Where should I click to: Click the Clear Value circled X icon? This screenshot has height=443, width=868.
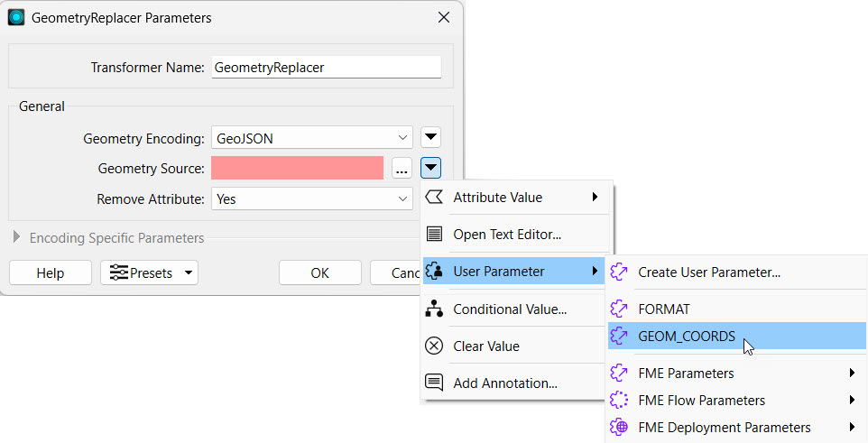pos(434,346)
